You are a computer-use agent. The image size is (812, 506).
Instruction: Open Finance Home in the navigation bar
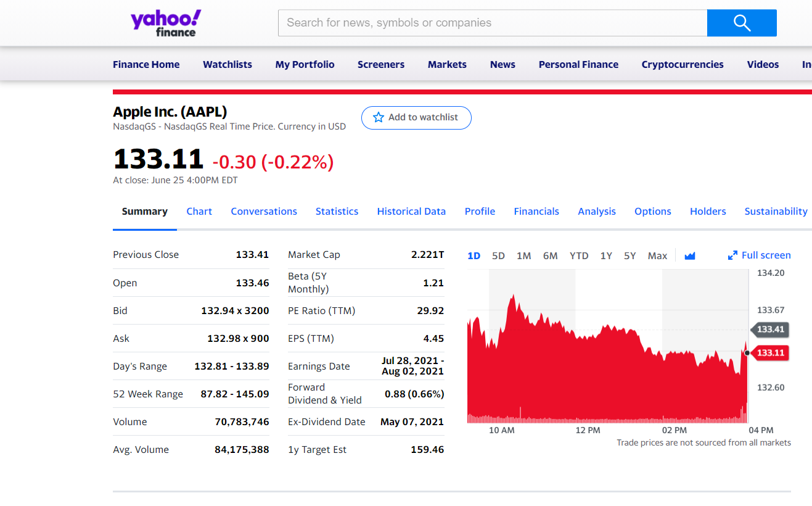[146, 64]
